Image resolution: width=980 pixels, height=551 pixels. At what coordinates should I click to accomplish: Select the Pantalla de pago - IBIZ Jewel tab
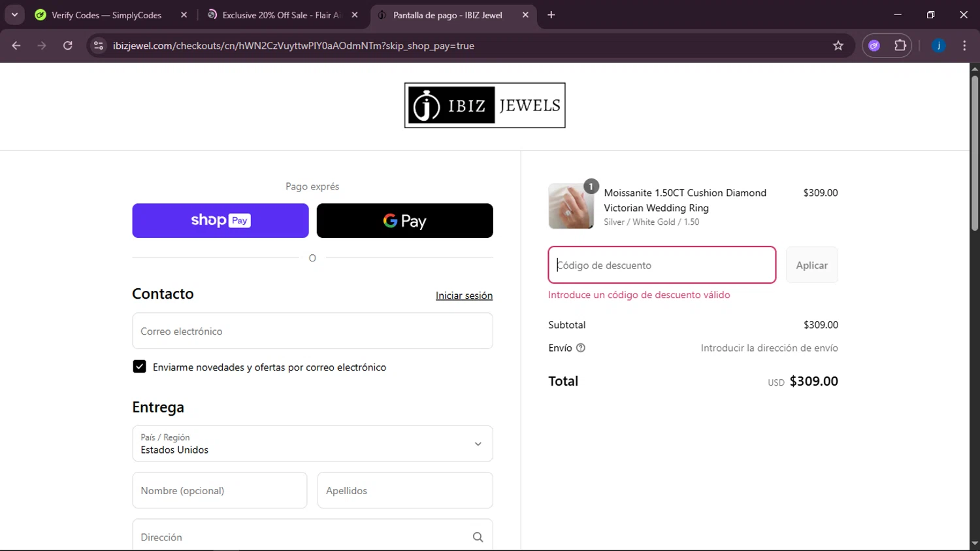pyautogui.click(x=448, y=15)
